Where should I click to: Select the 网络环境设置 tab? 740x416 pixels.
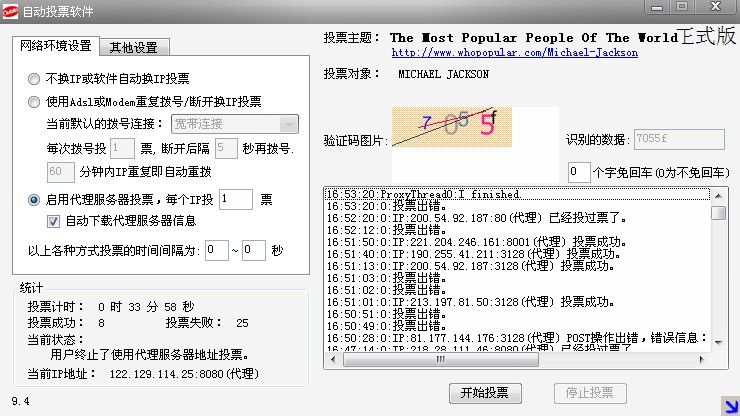[x=56, y=46]
